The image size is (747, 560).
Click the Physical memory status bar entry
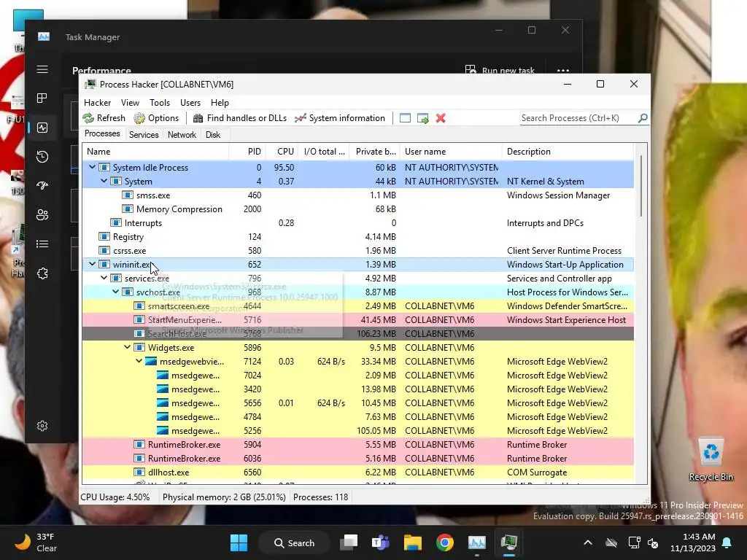[x=224, y=497]
